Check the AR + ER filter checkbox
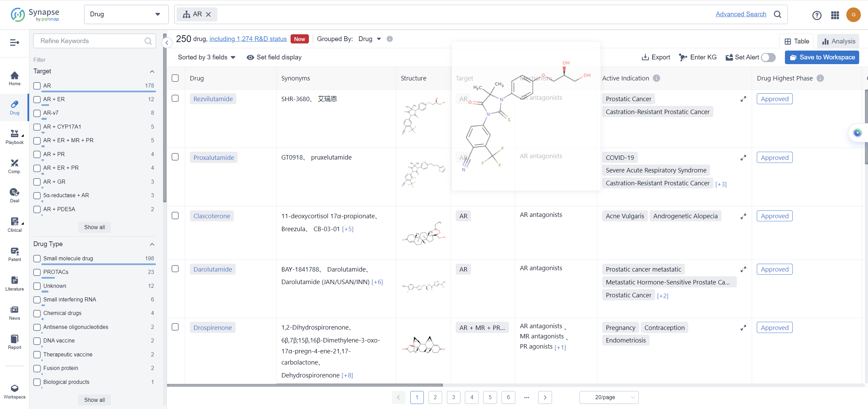 (37, 99)
